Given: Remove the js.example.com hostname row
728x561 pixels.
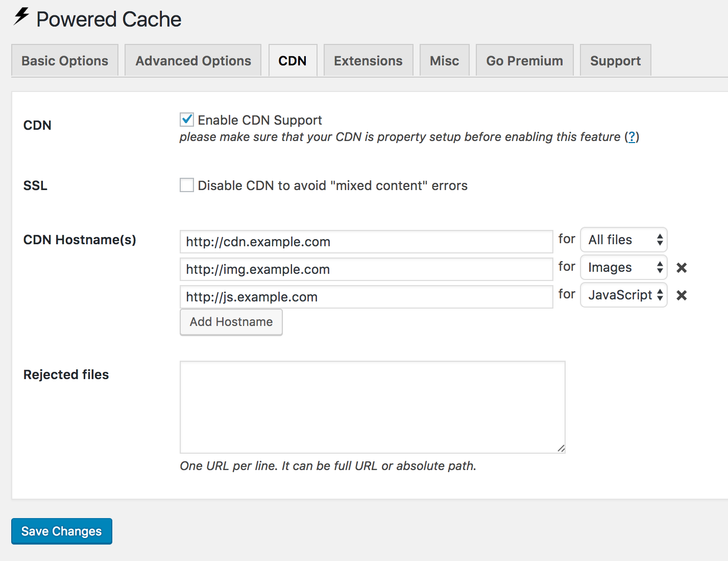Looking at the screenshot, I should 682,295.
